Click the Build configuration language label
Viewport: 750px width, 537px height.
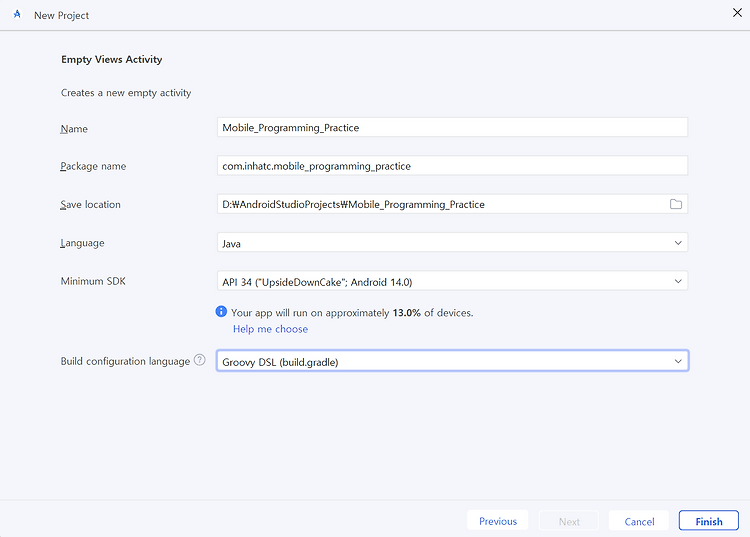pos(125,361)
